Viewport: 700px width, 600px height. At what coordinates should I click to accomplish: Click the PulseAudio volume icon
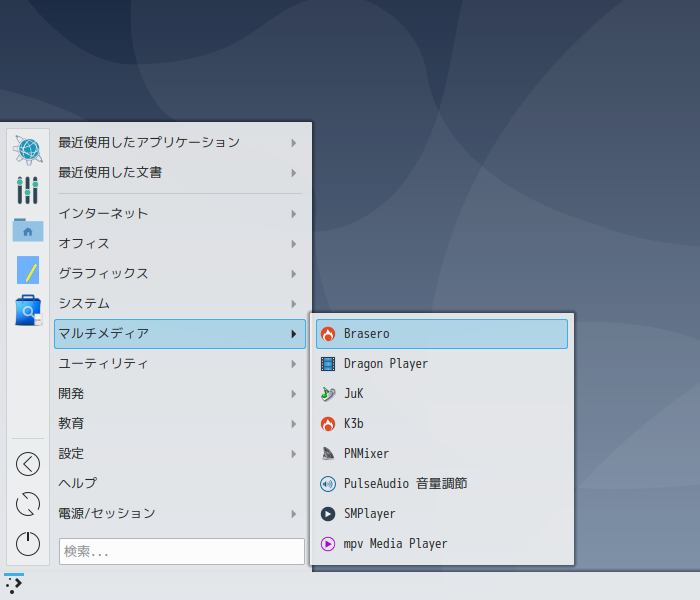pos(328,484)
